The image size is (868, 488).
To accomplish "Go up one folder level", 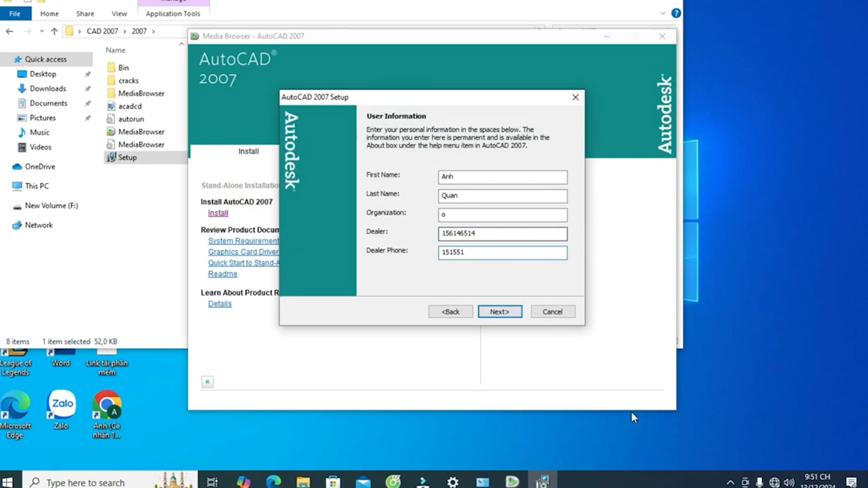I will click(x=54, y=31).
